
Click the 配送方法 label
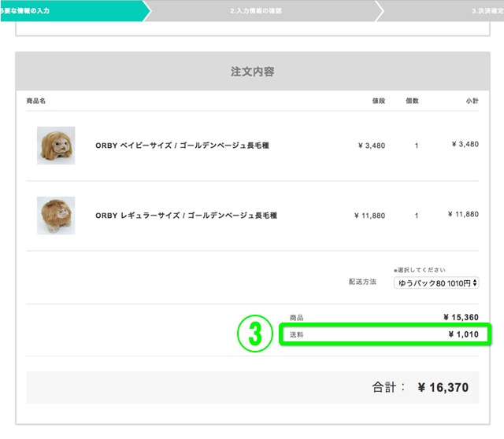click(362, 282)
